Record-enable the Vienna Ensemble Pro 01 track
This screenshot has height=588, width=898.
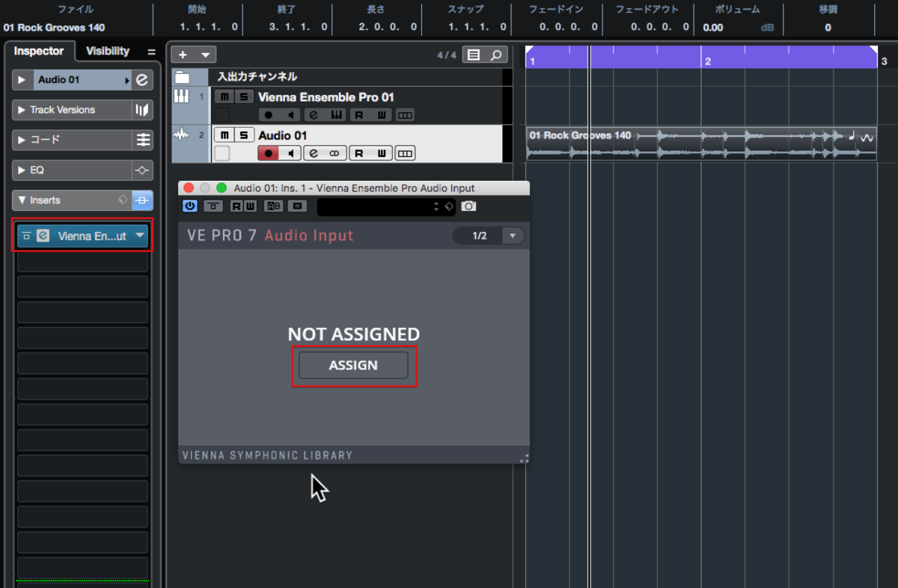pos(269,114)
